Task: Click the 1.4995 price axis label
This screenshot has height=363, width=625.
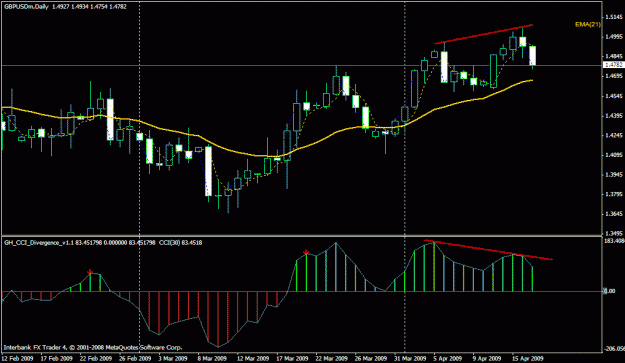Action: click(x=614, y=37)
